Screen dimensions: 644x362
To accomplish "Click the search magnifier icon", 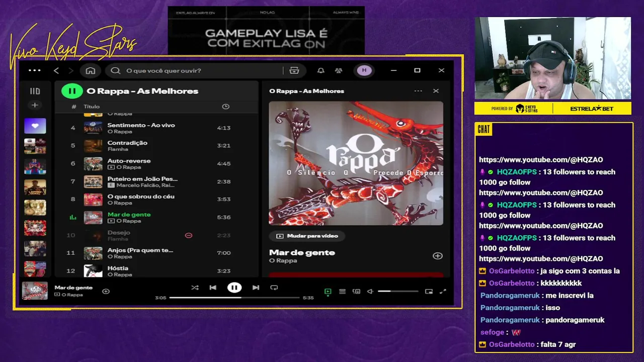I will 116,70.
